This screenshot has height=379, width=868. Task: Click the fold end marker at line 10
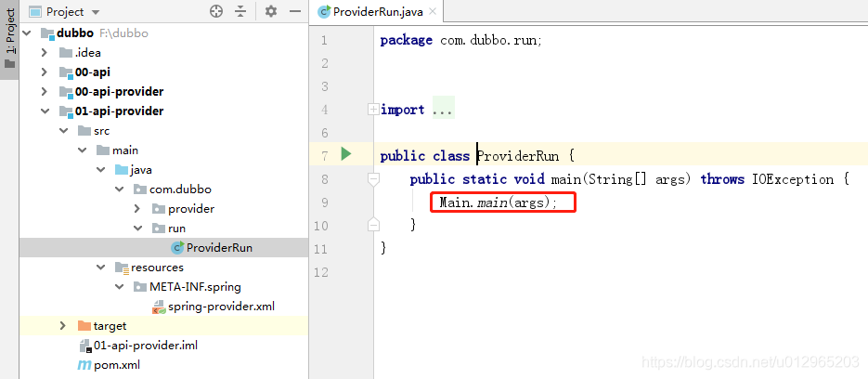click(x=374, y=225)
